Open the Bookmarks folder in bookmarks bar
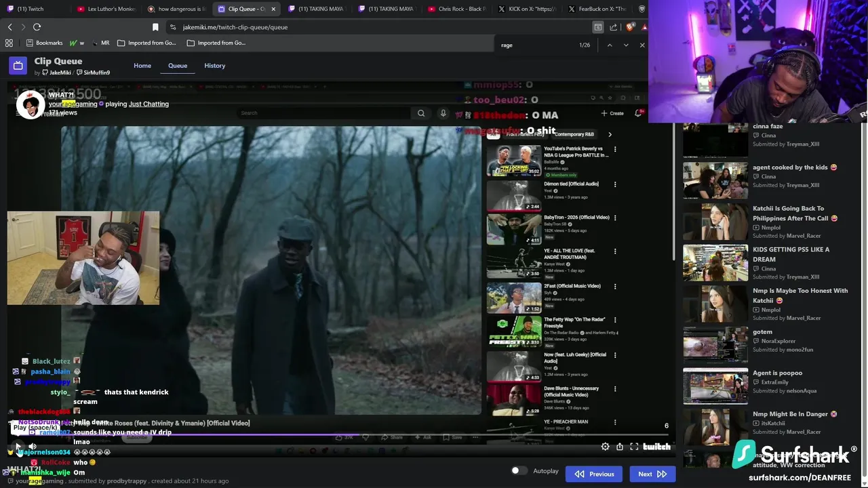The height and width of the screenshot is (488, 868). [x=44, y=43]
